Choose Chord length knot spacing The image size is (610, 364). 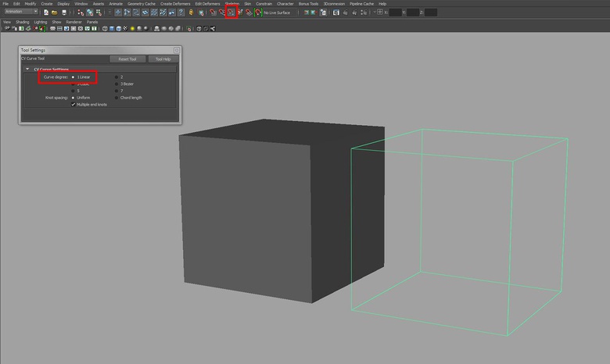pyautogui.click(x=117, y=98)
